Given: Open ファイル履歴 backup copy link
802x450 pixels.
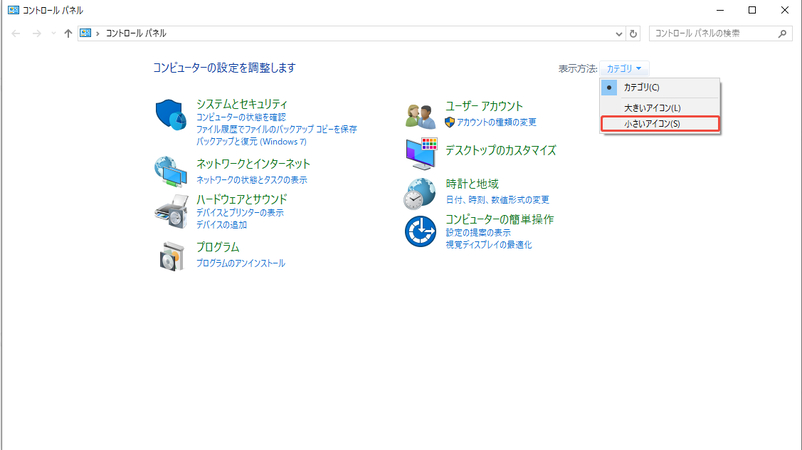Looking at the screenshot, I should pyautogui.click(x=277, y=129).
